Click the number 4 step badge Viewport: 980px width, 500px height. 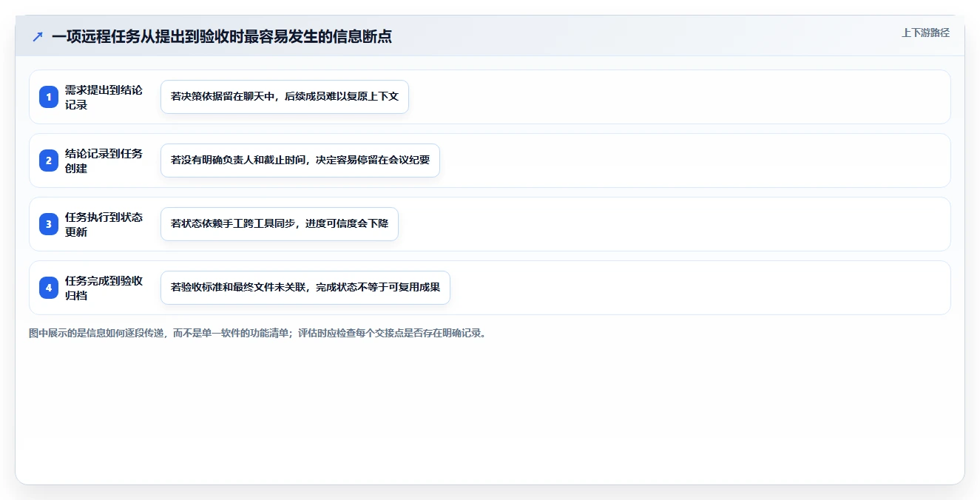click(49, 288)
